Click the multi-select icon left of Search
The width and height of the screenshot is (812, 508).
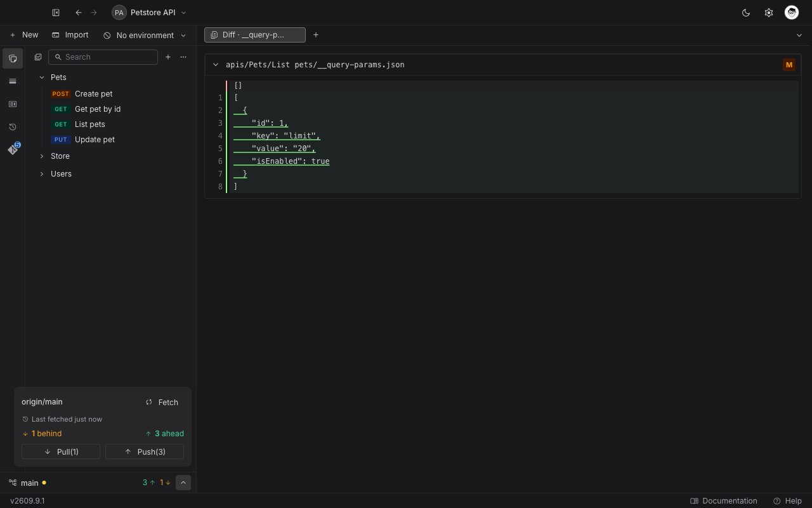click(x=38, y=57)
